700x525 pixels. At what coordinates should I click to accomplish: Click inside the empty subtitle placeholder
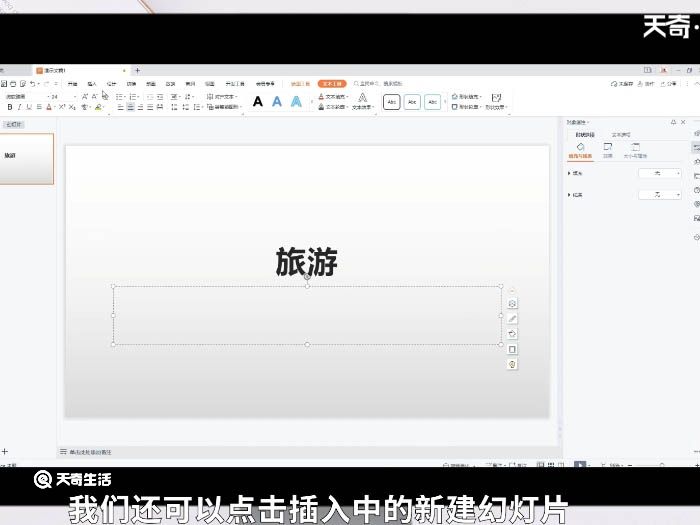(x=307, y=315)
